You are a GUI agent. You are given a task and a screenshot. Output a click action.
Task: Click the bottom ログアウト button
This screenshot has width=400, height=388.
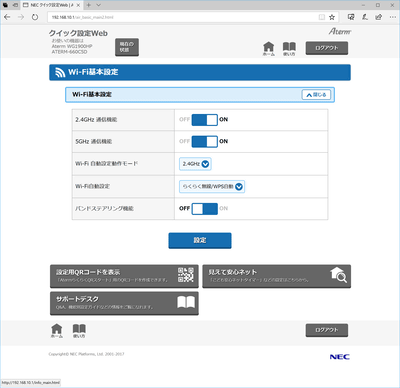click(x=327, y=330)
